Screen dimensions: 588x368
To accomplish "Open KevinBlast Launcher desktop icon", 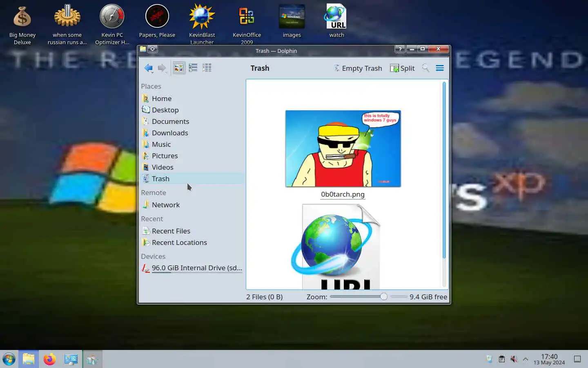I will click(x=202, y=25).
